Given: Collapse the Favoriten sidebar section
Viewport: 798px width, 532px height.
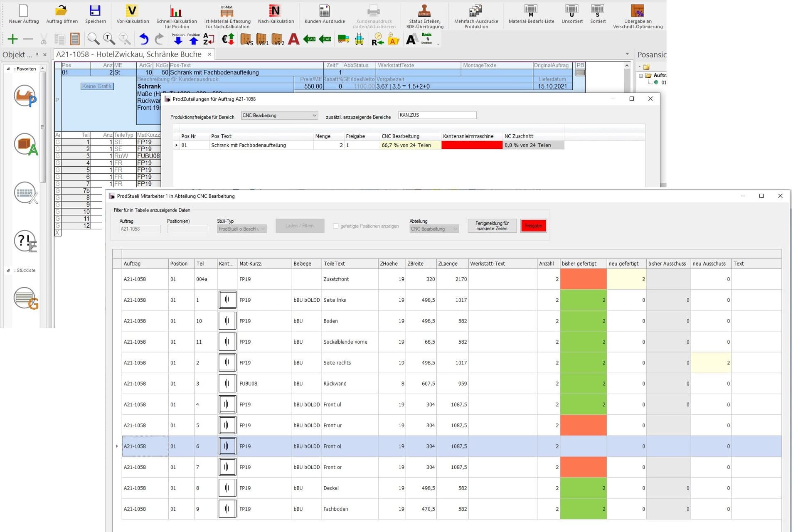Looking at the screenshot, I should (8, 69).
